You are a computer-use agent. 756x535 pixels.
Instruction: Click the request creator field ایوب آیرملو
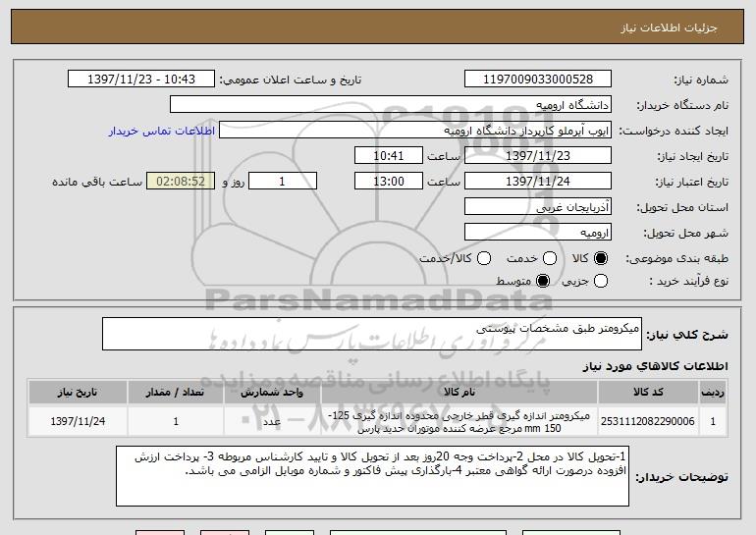tap(415, 131)
